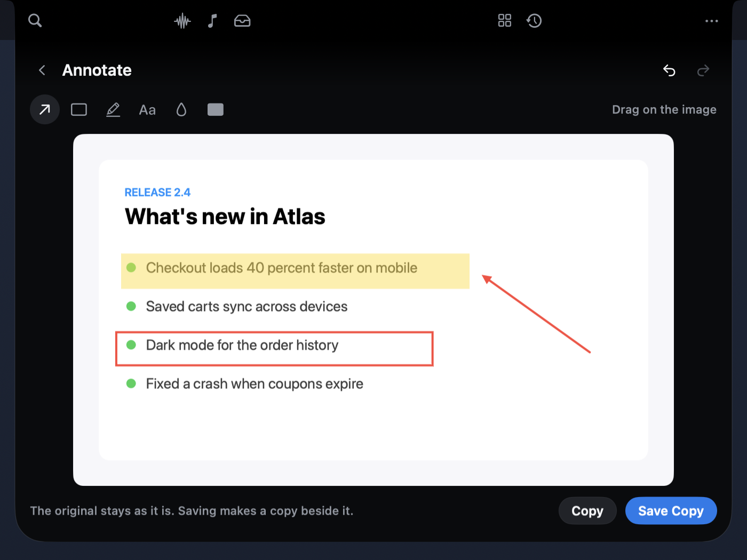Click 'Checkout loads 40 percent faster on mobile'

pyautogui.click(x=282, y=268)
